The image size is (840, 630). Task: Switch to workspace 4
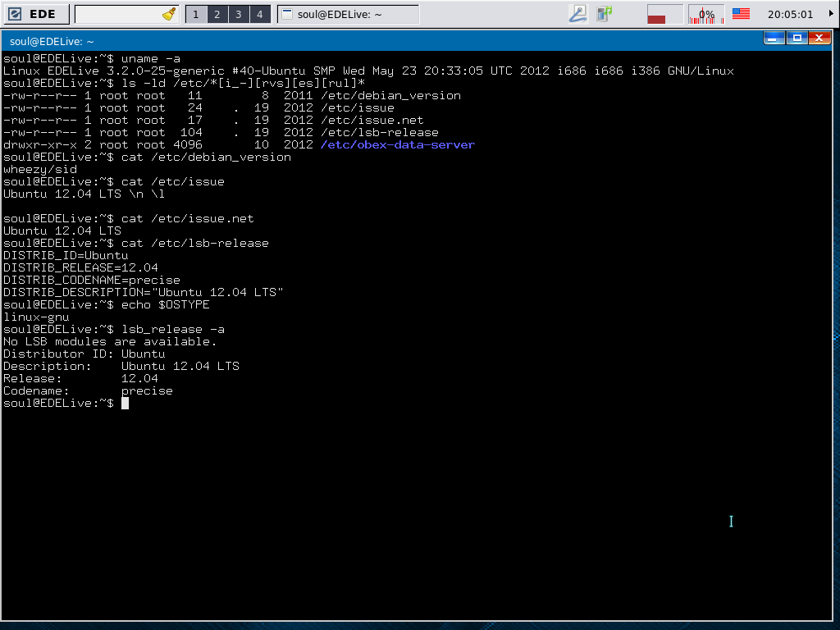coord(260,15)
